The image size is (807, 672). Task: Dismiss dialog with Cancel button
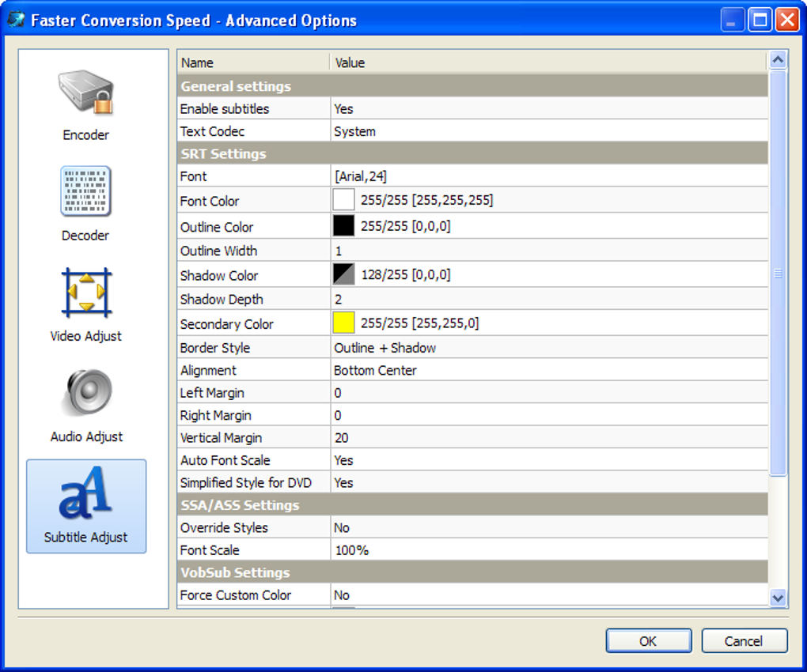pos(744,640)
